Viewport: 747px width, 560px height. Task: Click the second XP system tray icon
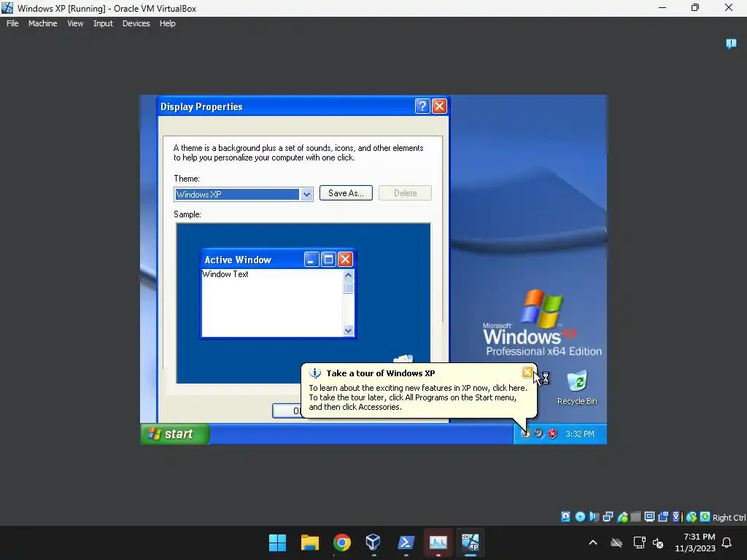pos(539,433)
